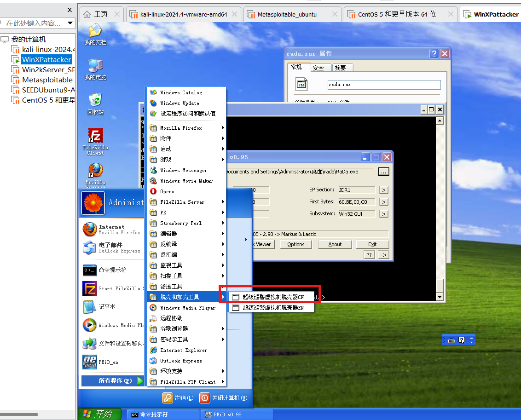Open Internet Mozilla Firefox in Start menu
The height and width of the screenshot is (420, 521).
[112, 230]
